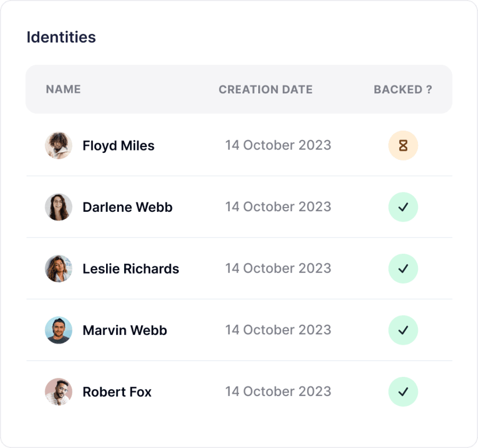Image resolution: width=478 pixels, height=448 pixels.
Task: Open Floyd Miles' avatar photo
Action: (58, 146)
